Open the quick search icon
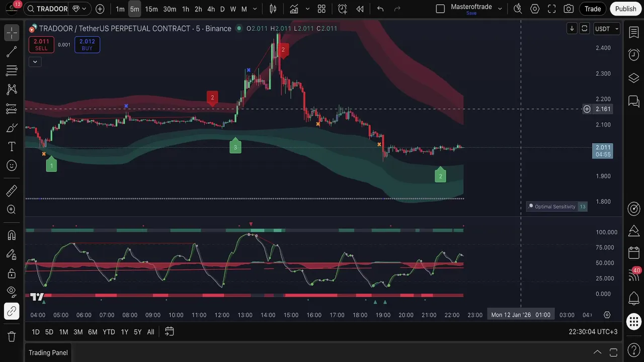 pyautogui.click(x=518, y=9)
